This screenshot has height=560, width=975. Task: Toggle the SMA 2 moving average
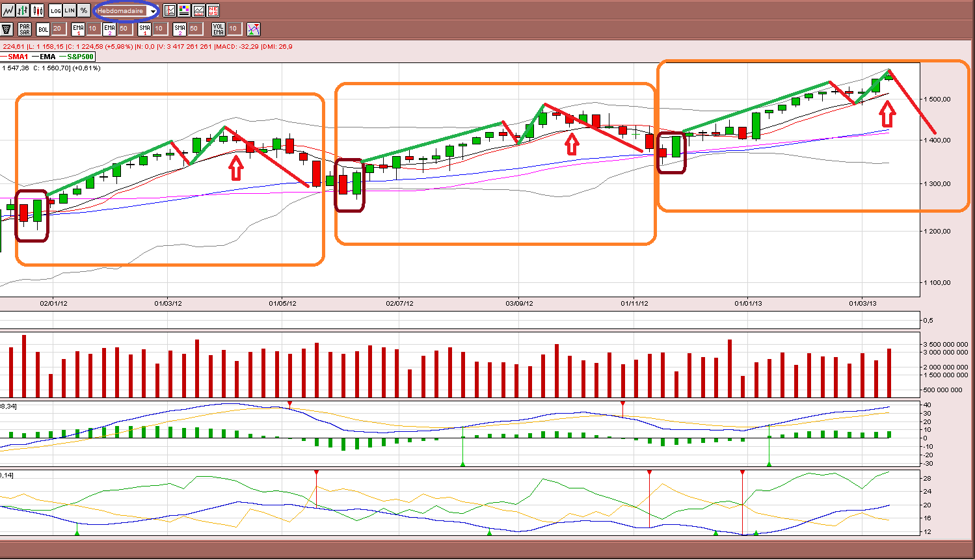(180, 29)
